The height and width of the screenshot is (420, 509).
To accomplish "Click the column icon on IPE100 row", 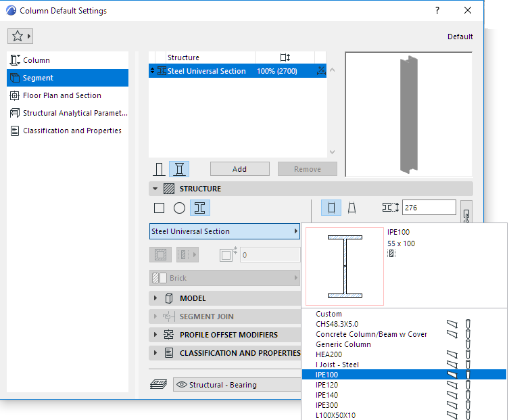I will pos(468,375).
